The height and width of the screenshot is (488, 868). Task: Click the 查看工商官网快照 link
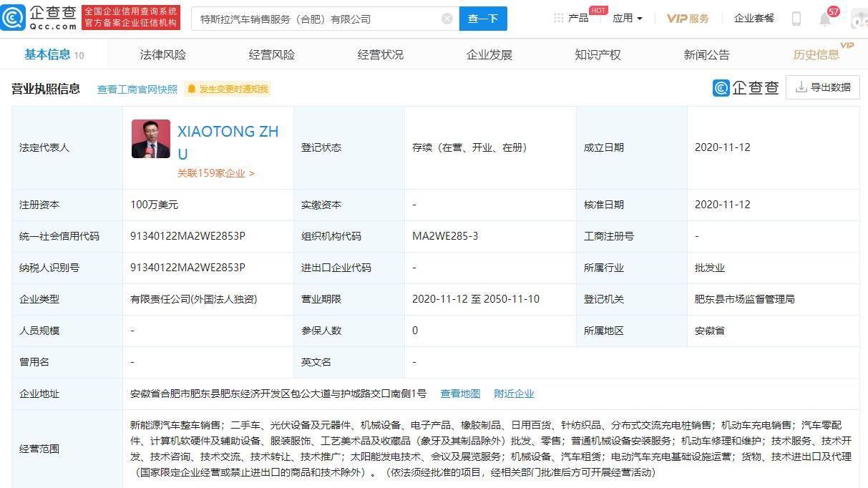137,89
